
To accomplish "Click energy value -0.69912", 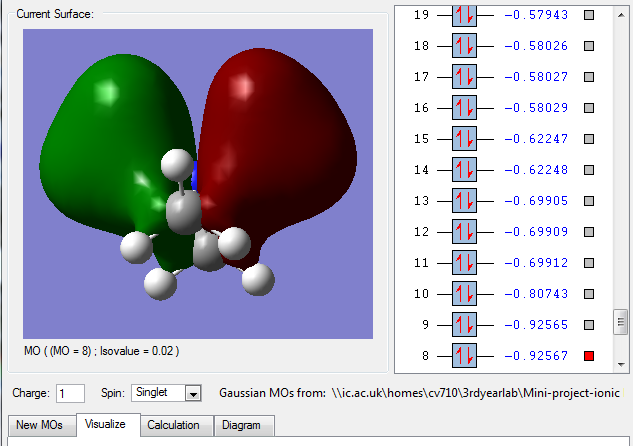I will coord(536,263).
